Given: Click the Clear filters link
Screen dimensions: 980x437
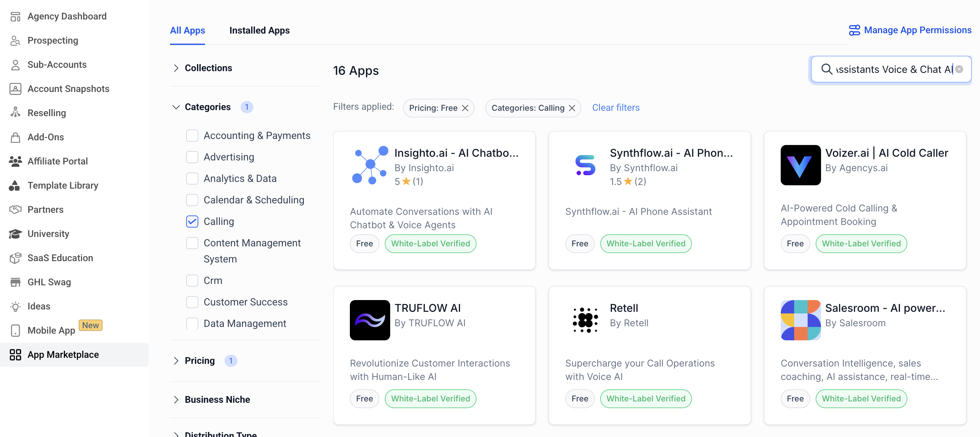Looking at the screenshot, I should (616, 107).
